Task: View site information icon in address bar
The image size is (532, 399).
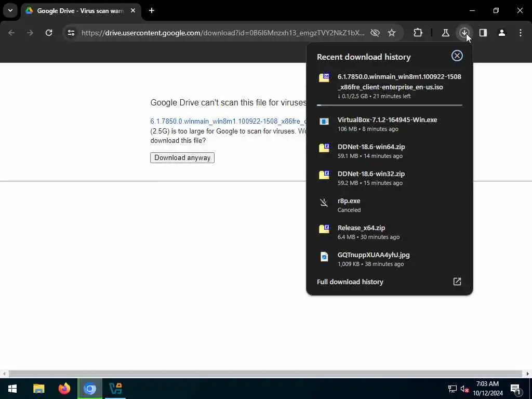Action: coord(71,33)
